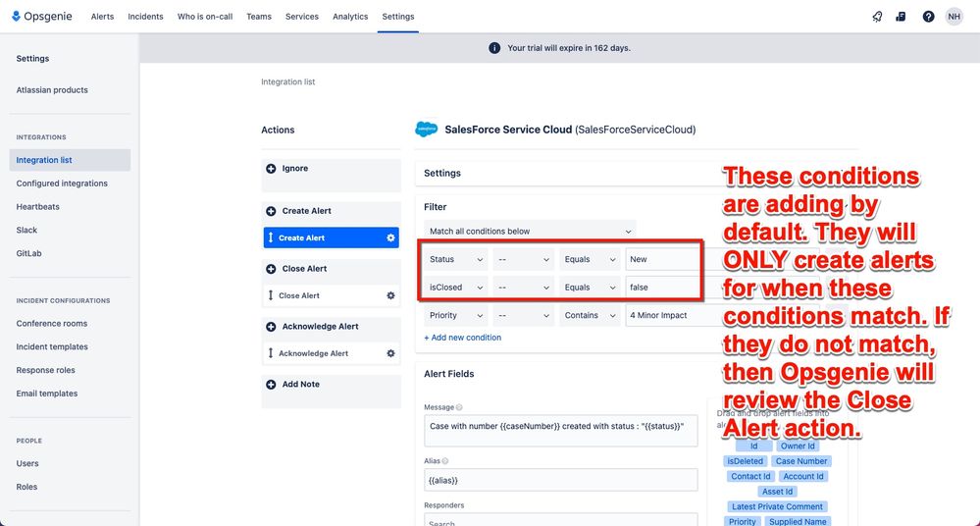Open the Equals operator dropdown in isClosed row

pyautogui.click(x=590, y=288)
